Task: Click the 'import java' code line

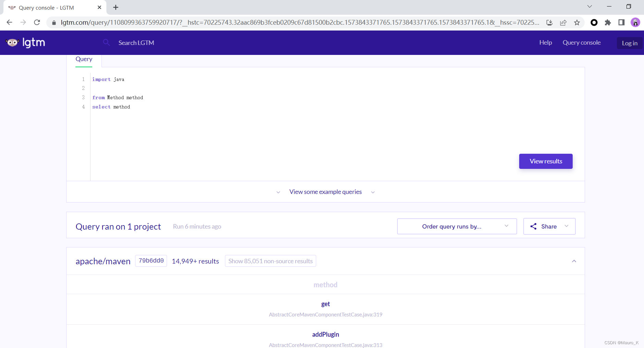Action: (108, 80)
